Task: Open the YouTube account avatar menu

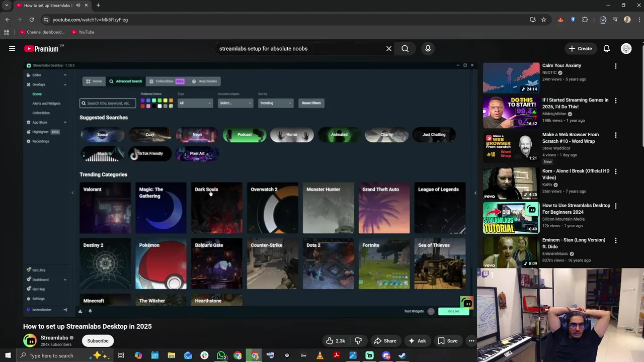Action: point(626,49)
